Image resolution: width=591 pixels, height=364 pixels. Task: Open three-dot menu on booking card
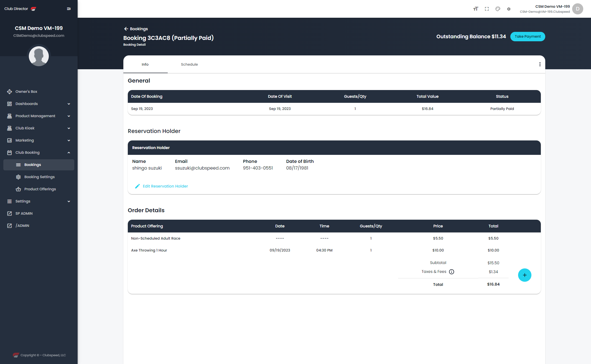click(x=540, y=64)
